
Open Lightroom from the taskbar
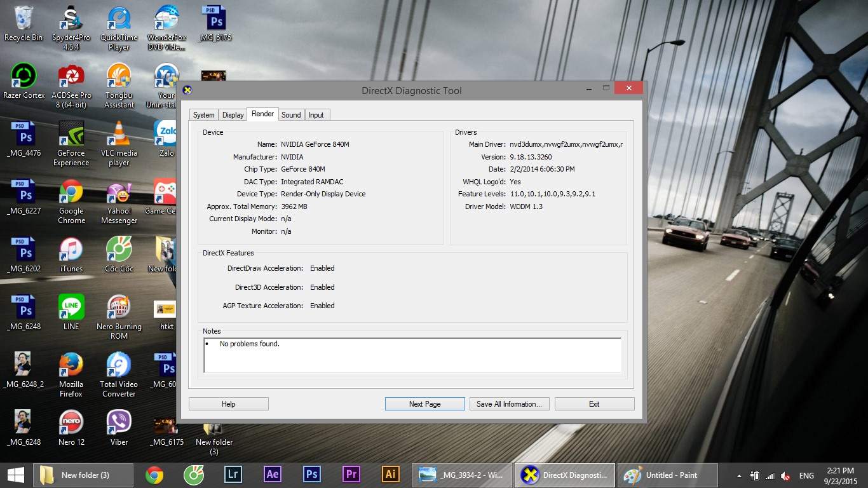pyautogui.click(x=233, y=475)
